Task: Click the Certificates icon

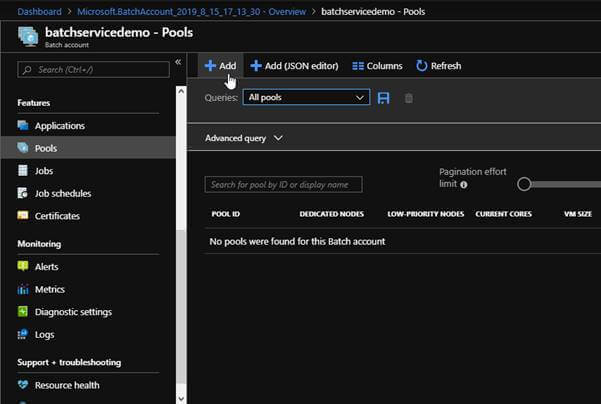Action: (x=23, y=215)
